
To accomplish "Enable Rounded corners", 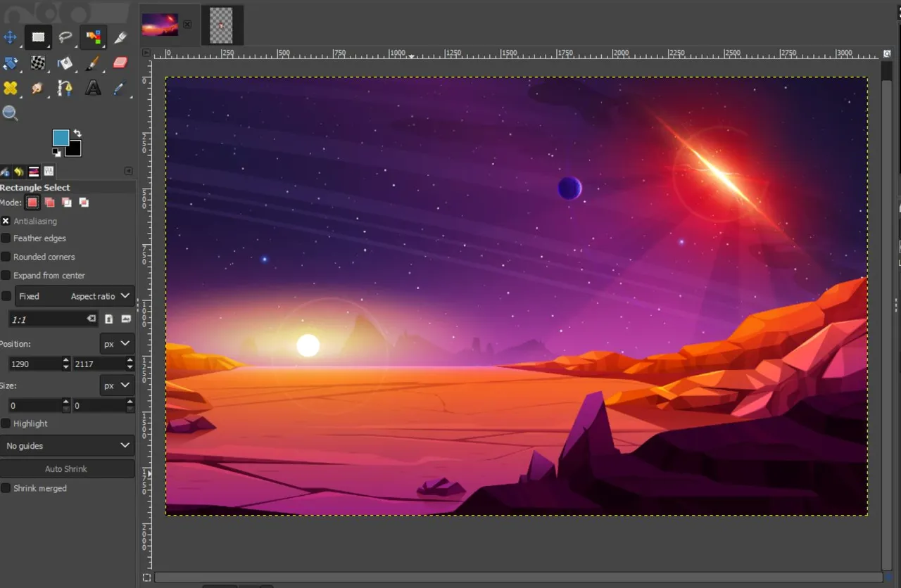I will point(6,257).
